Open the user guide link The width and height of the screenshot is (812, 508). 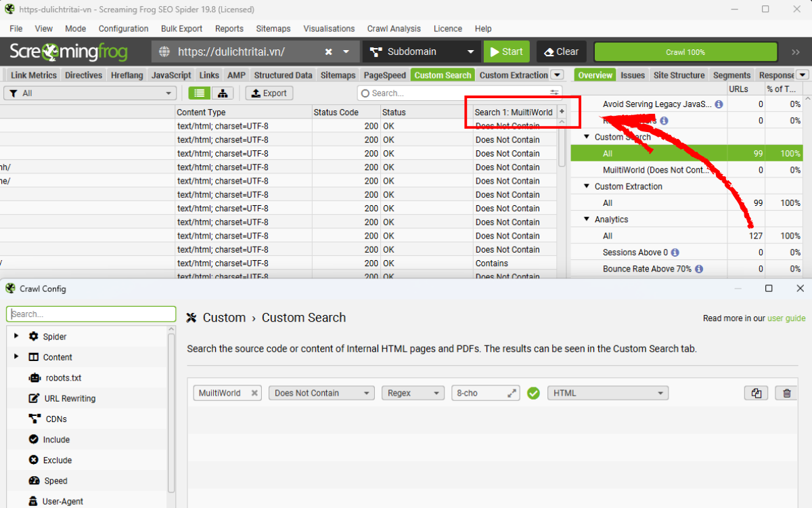pos(786,318)
